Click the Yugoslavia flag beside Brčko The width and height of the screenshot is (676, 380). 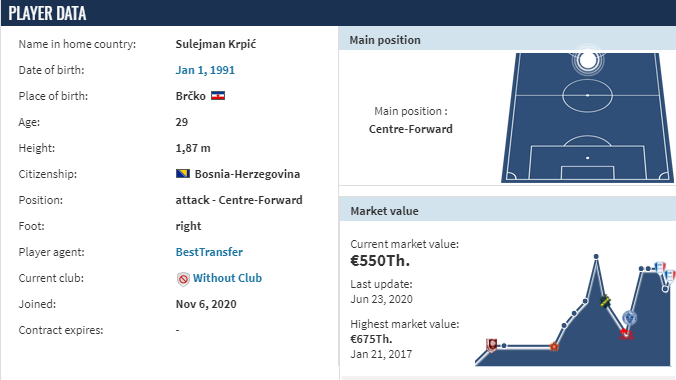tap(218, 96)
